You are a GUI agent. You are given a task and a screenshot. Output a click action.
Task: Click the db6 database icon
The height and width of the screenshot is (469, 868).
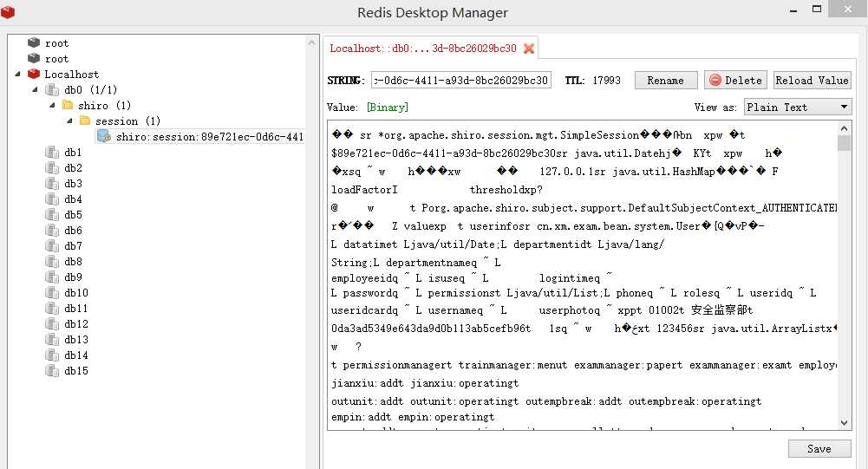tap(52, 231)
